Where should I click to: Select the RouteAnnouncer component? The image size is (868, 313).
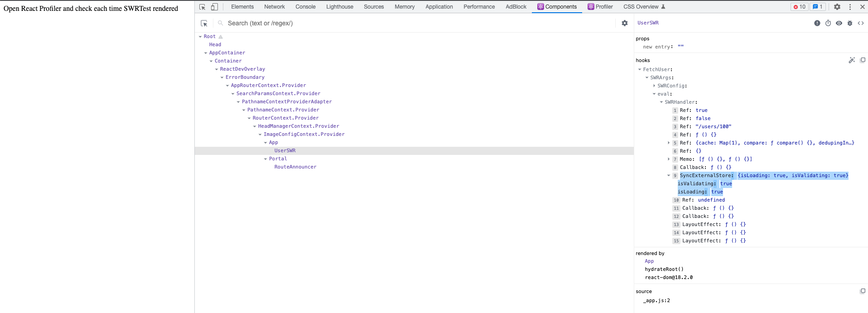295,167
